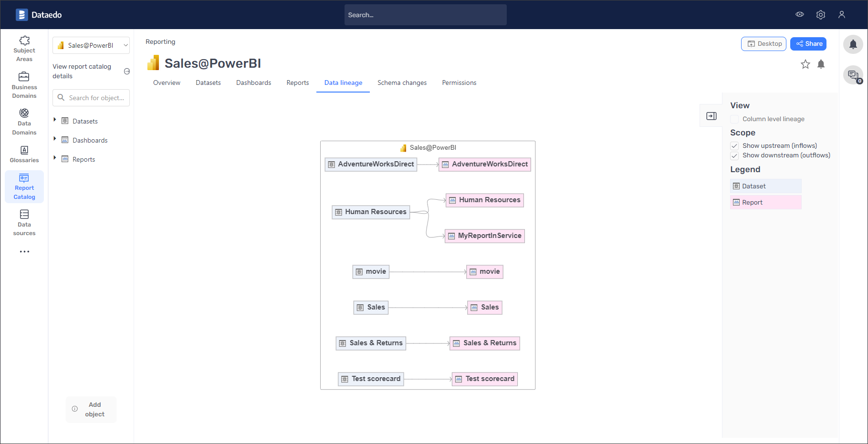Image resolution: width=868 pixels, height=444 pixels.
Task: Select the Test scorecard dataset node
Action: [x=371, y=379]
